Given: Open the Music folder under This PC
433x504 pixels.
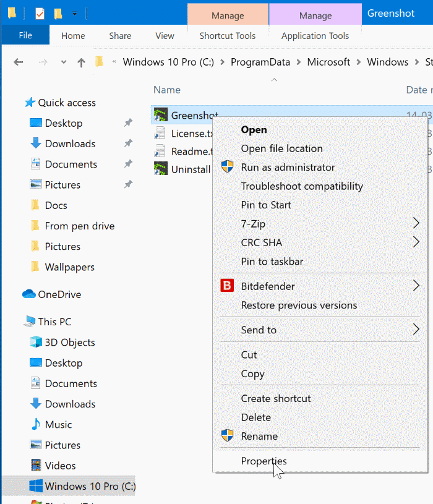Looking at the screenshot, I should [x=58, y=425].
